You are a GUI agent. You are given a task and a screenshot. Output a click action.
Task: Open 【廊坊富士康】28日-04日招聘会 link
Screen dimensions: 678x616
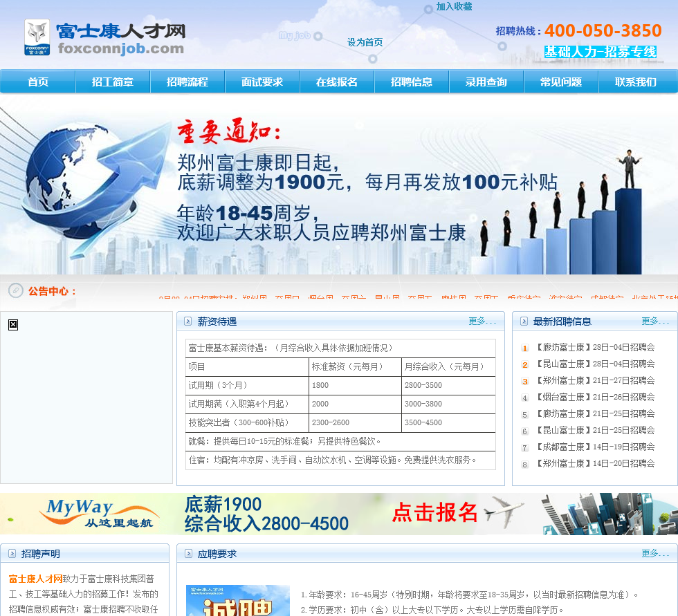pos(595,347)
